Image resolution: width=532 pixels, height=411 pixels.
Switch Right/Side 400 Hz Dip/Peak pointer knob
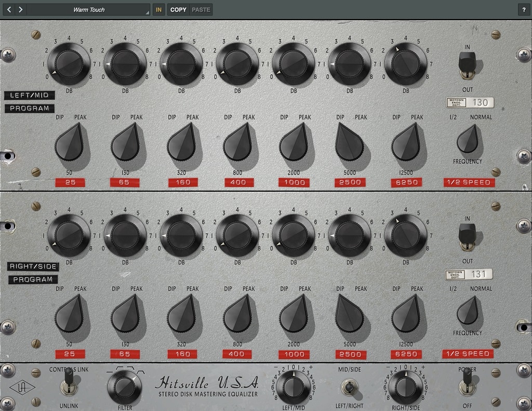(238, 314)
